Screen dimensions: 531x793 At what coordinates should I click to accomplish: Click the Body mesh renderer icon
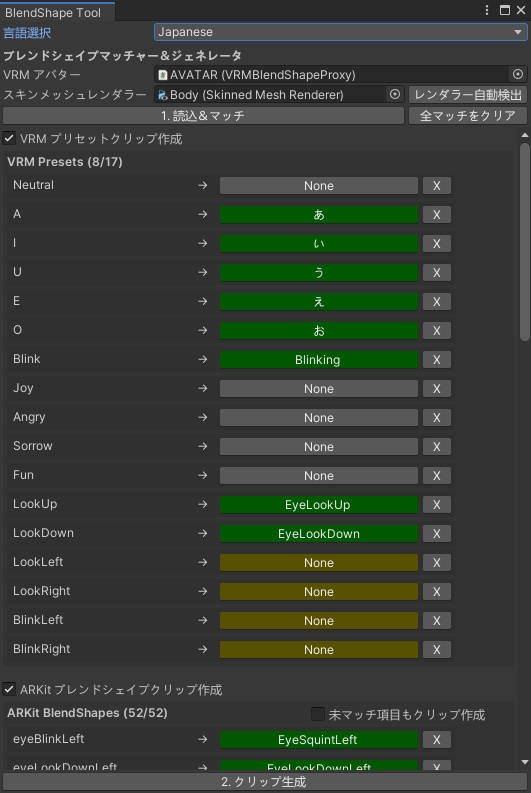point(163,95)
